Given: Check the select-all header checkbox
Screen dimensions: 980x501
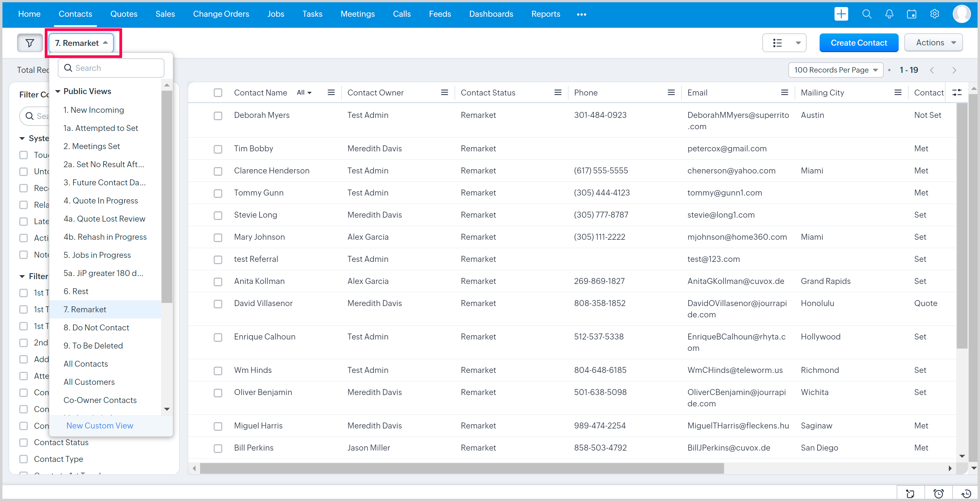Looking at the screenshot, I should click(x=218, y=92).
